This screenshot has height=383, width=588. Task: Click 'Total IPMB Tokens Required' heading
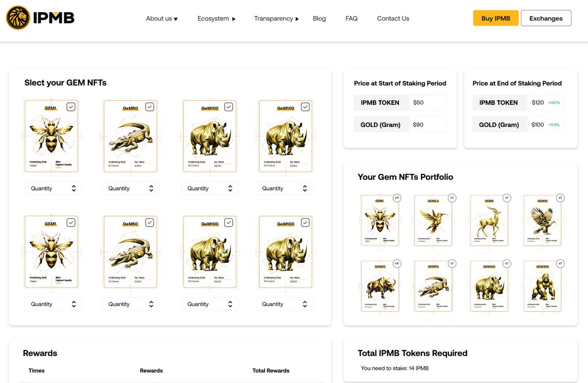tap(413, 353)
